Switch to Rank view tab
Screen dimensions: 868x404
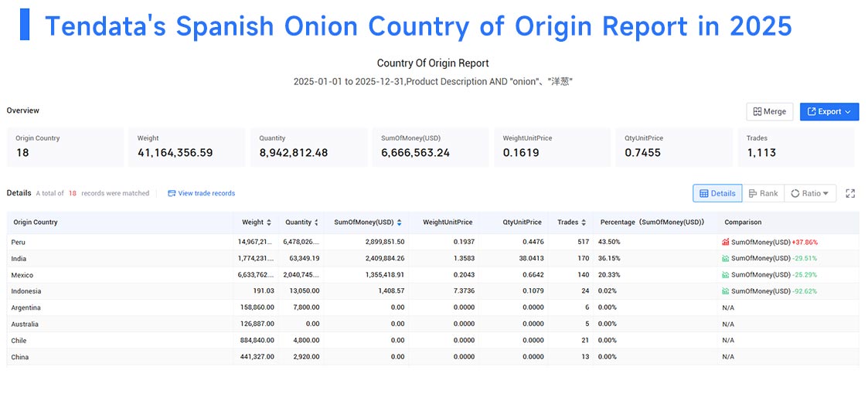pos(764,193)
